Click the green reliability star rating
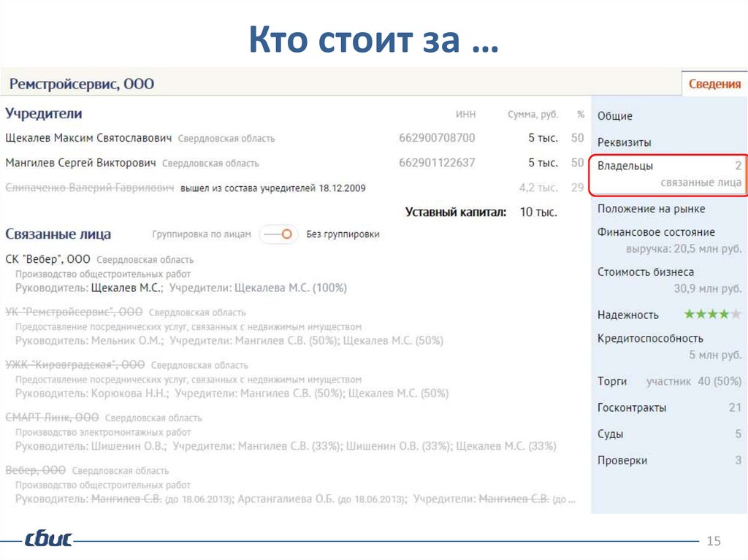The image size is (748, 560). (x=712, y=315)
